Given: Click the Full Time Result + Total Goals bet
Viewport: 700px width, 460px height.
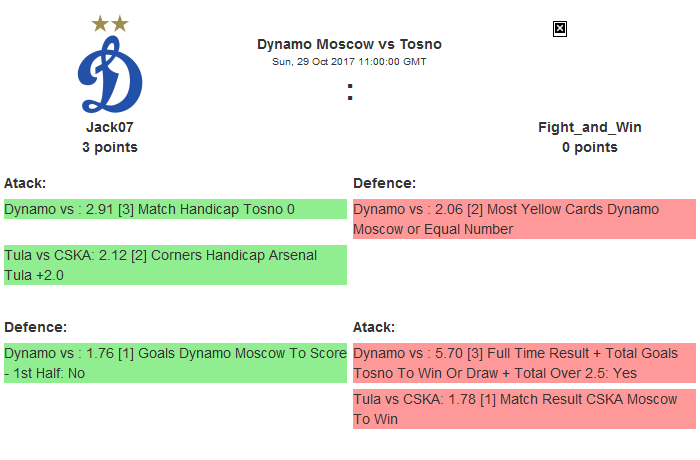Looking at the screenshot, I should click(524, 363).
